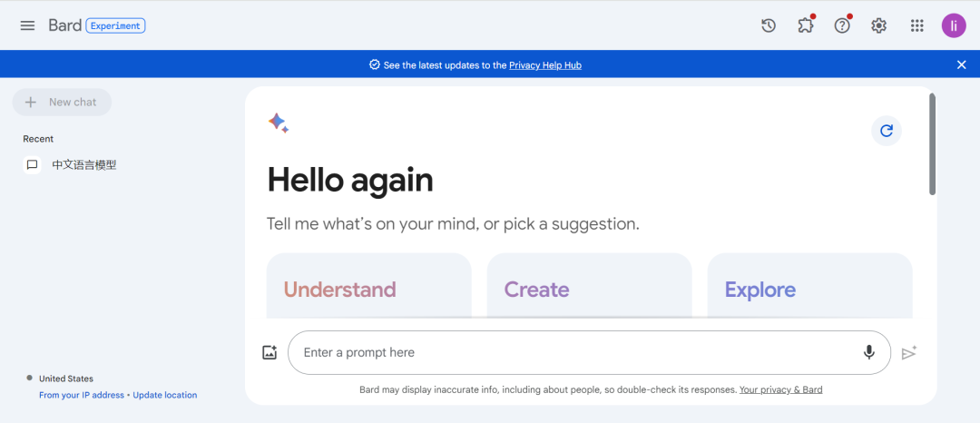Activate the microphone voice input
Viewport: 980px width, 423px height.
[868, 352]
